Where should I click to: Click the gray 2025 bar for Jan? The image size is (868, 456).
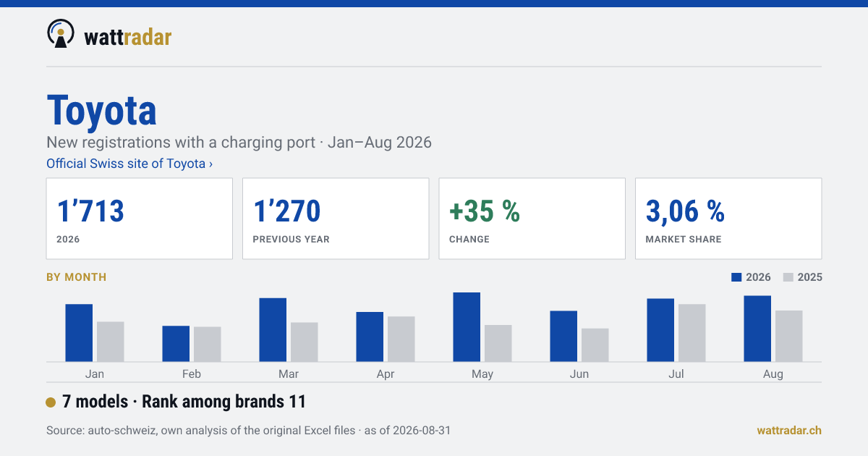(x=111, y=342)
